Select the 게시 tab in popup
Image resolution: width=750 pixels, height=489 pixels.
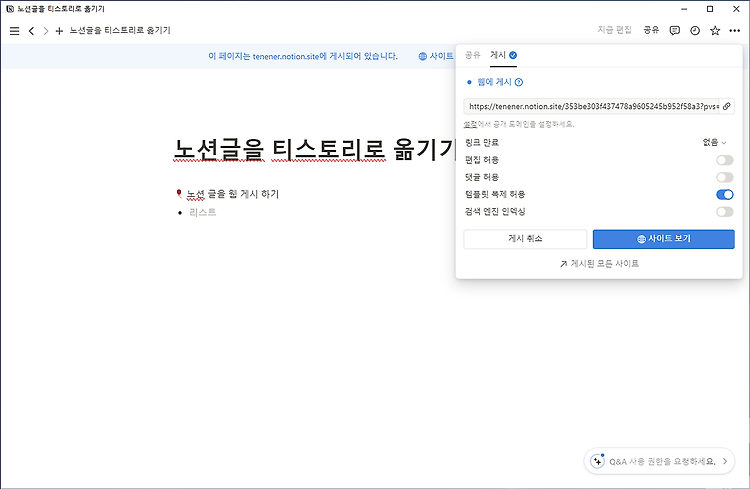[503, 55]
